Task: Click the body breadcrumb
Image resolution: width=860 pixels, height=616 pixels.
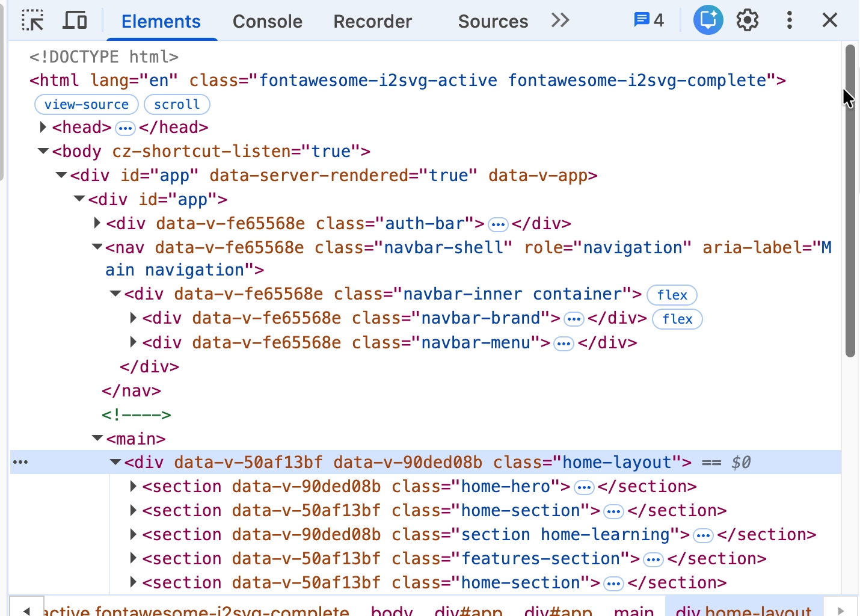Action: pyautogui.click(x=392, y=610)
